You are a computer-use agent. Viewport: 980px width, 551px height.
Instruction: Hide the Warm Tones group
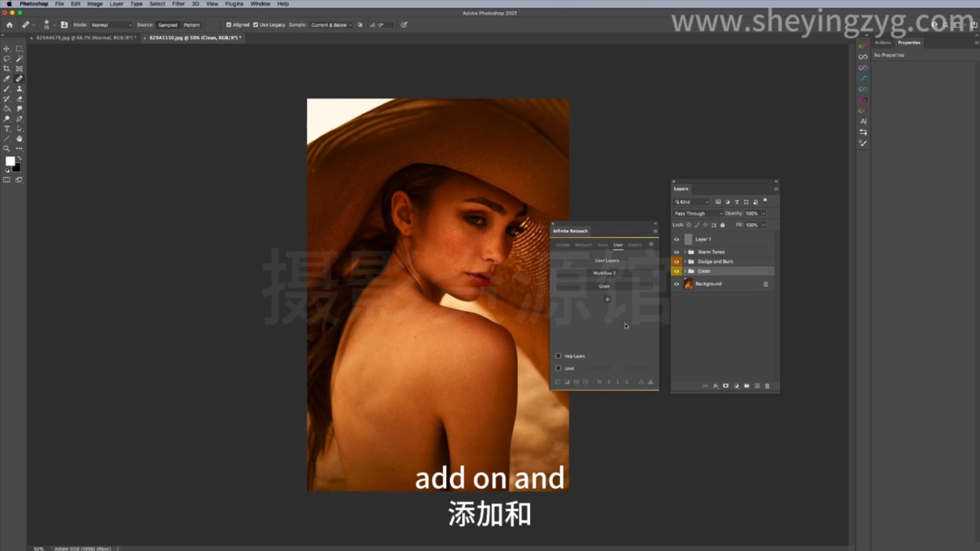677,252
